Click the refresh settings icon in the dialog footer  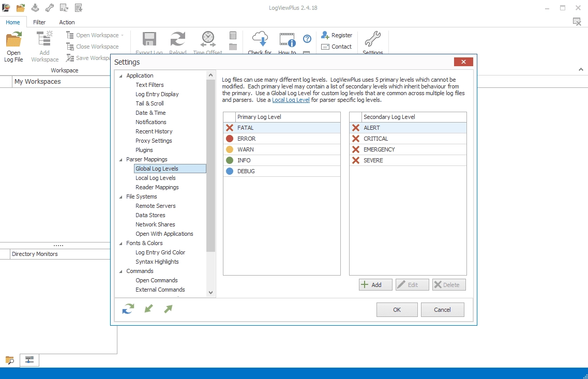(128, 309)
